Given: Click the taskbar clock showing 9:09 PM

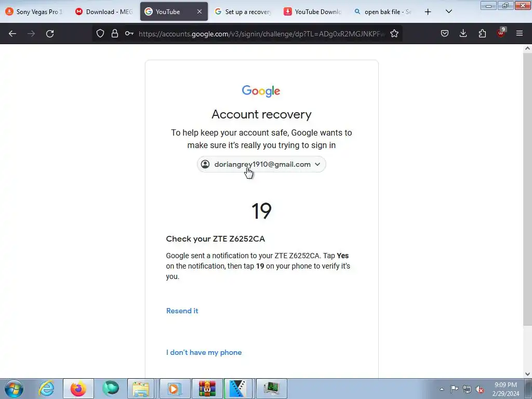Looking at the screenshot, I should [x=506, y=389].
